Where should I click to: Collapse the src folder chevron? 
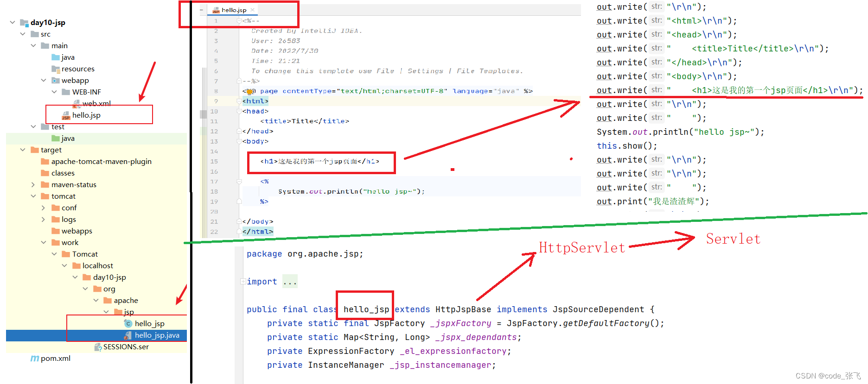point(23,34)
